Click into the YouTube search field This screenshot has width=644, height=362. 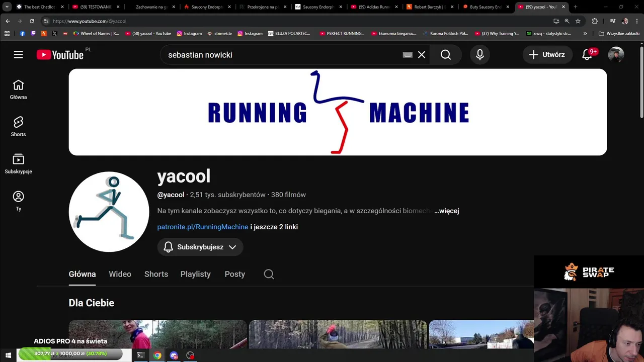click(x=282, y=55)
